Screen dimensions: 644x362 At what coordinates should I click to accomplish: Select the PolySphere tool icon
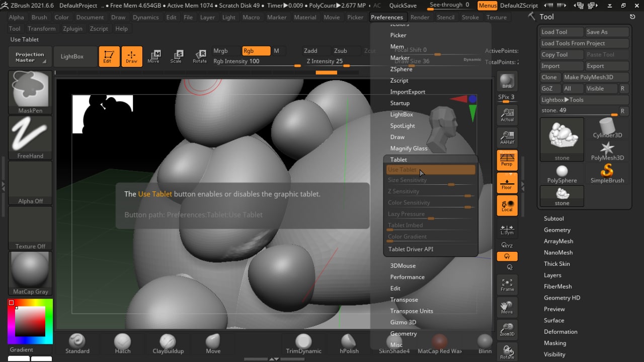point(561,174)
